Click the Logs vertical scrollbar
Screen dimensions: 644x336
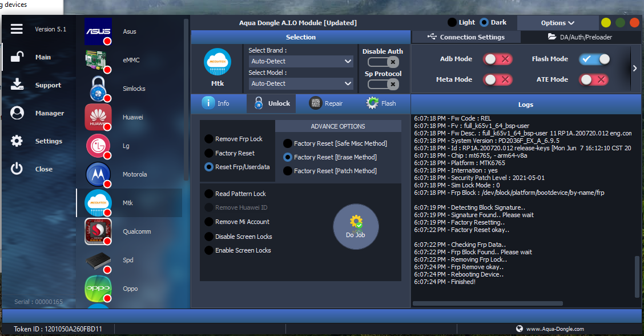click(x=637, y=277)
